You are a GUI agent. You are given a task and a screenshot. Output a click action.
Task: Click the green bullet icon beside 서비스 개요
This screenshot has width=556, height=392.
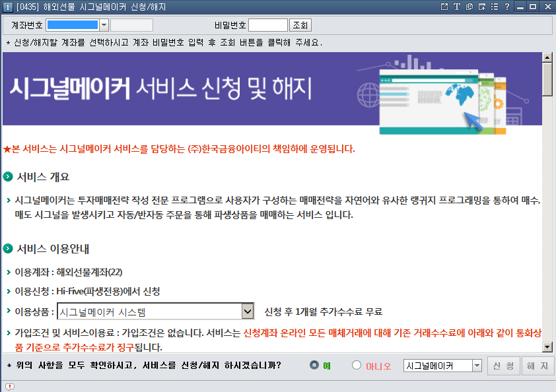[8, 176]
